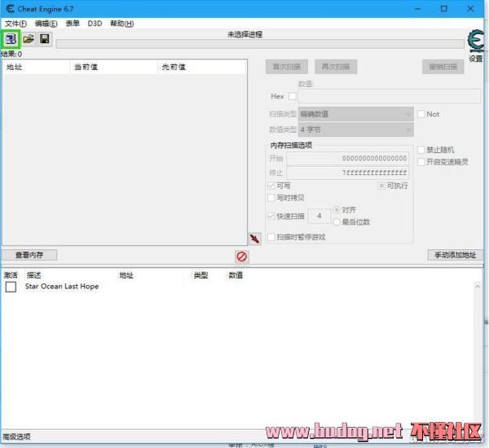Toggle the Not checkbox

coord(421,114)
